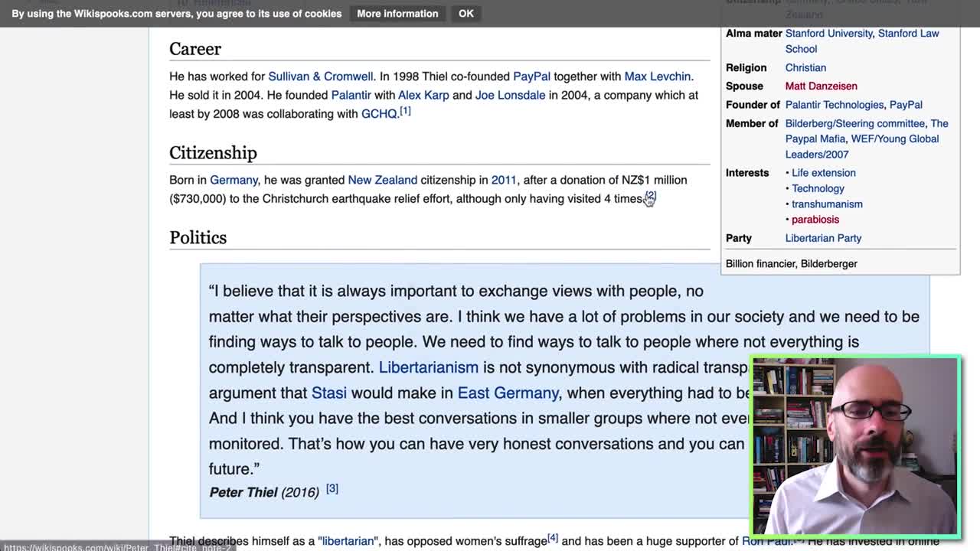Open the 2011 year link
This screenshot has width=980, height=551.
[x=503, y=180]
